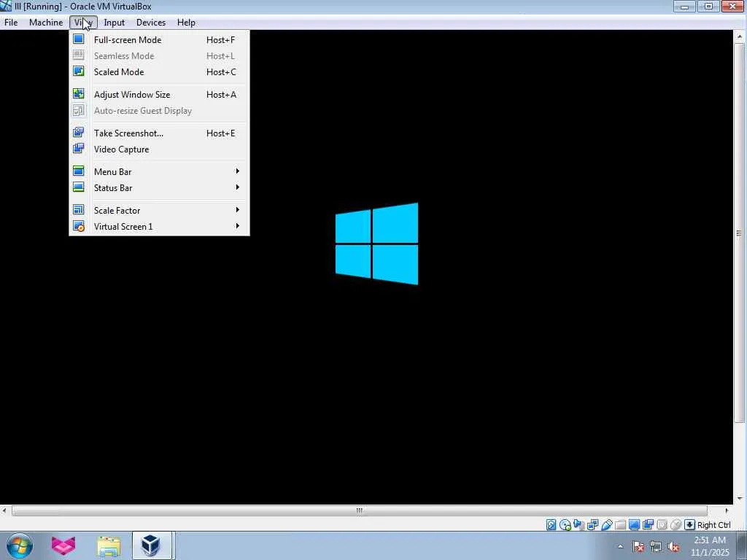747x560 pixels.
Task: Expand the Status Bar submenu
Action: tap(159, 187)
